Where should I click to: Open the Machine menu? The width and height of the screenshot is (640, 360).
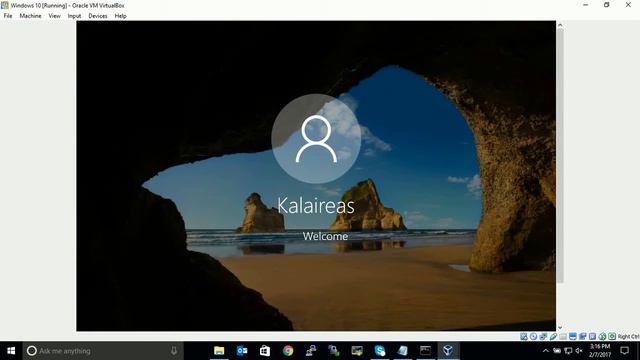30,16
